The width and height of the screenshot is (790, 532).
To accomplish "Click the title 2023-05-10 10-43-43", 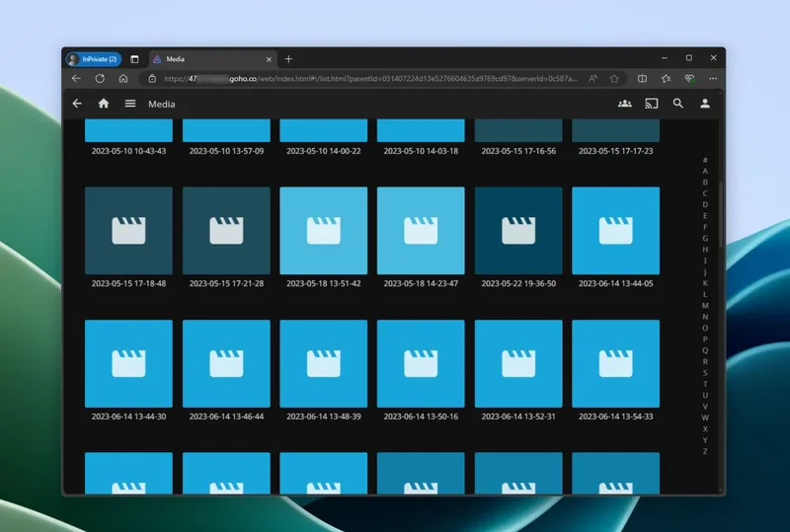I will (128, 151).
